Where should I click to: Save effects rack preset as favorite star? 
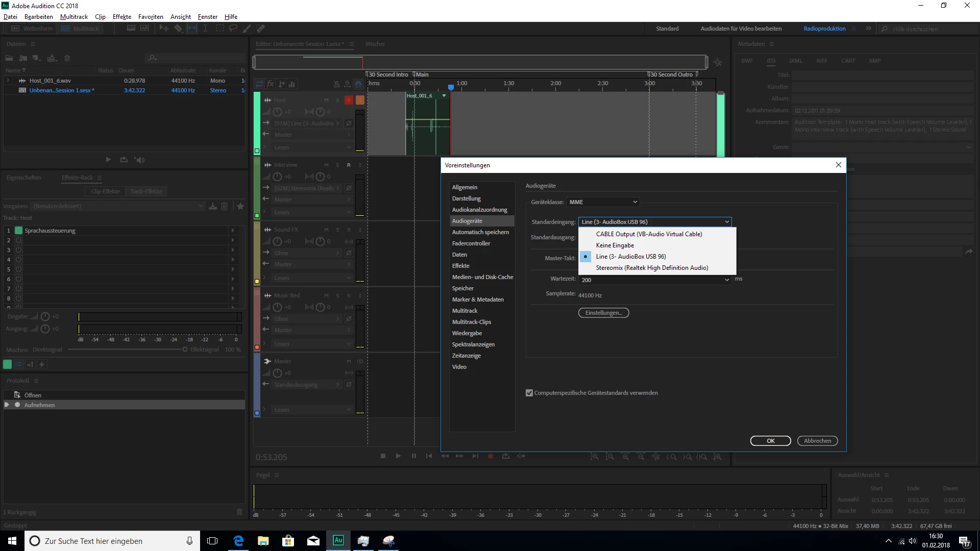(240, 206)
